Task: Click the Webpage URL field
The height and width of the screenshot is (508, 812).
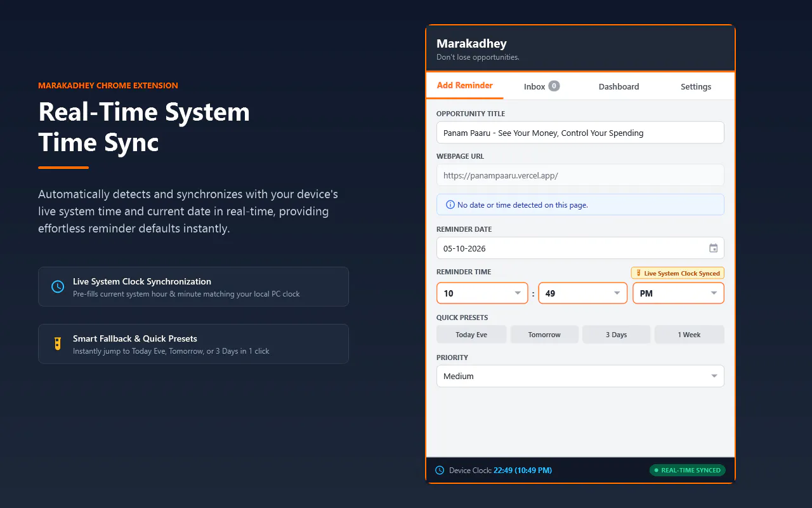Action: click(580, 175)
